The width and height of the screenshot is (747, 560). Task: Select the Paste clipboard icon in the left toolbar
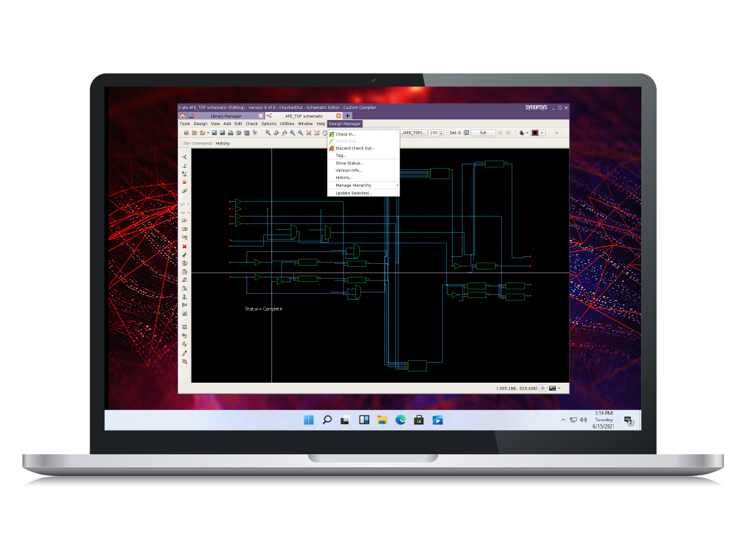[185, 272]
